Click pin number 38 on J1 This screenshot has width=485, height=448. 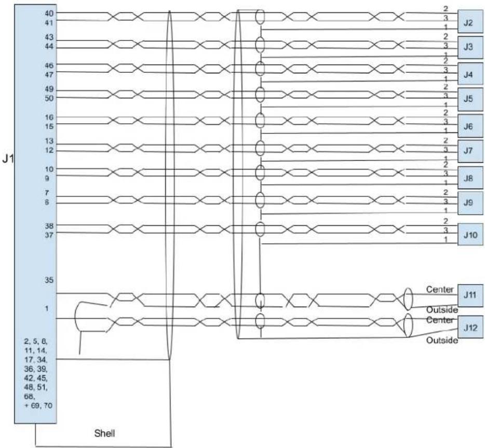(49, 226)
